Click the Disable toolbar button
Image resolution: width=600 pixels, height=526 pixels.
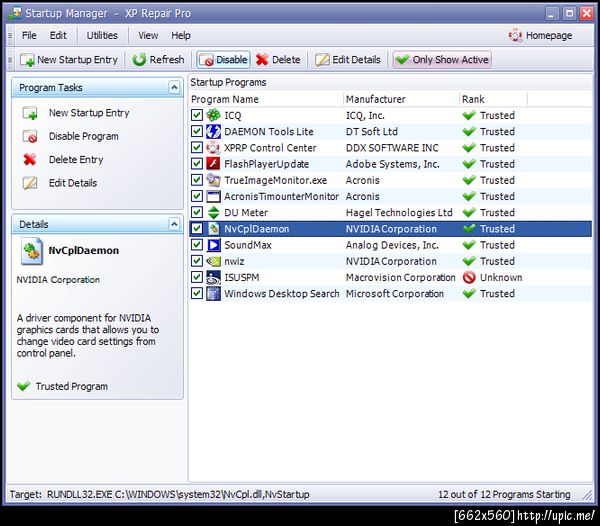tap(224, 60)
